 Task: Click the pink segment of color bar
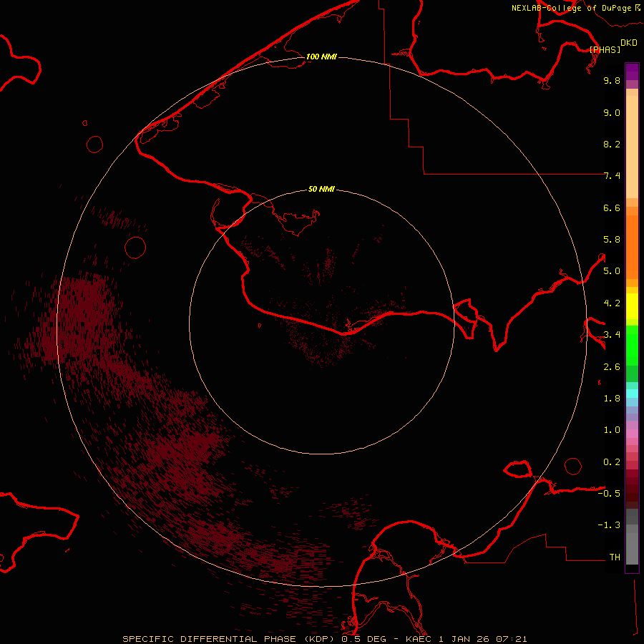click(x=632, y=434)
